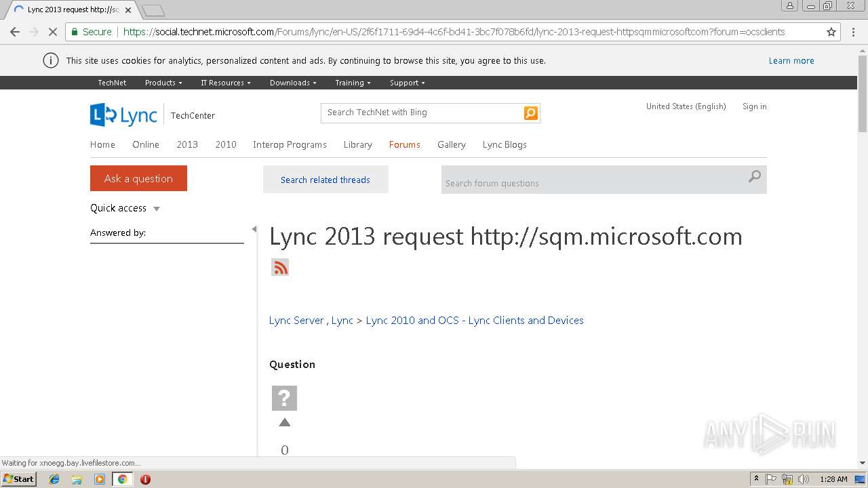
Task: Expand the Products dropdown menu
Action: [163, 83]
